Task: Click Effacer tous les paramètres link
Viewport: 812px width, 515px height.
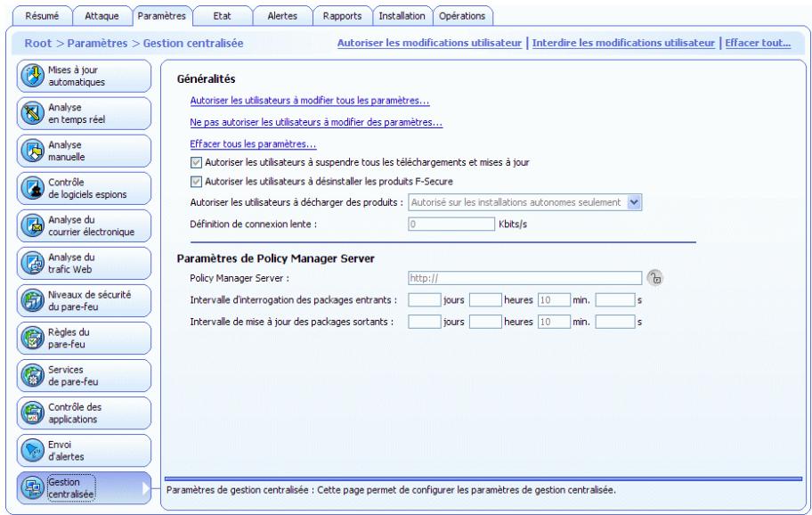Action: click(x=253, y=144)
